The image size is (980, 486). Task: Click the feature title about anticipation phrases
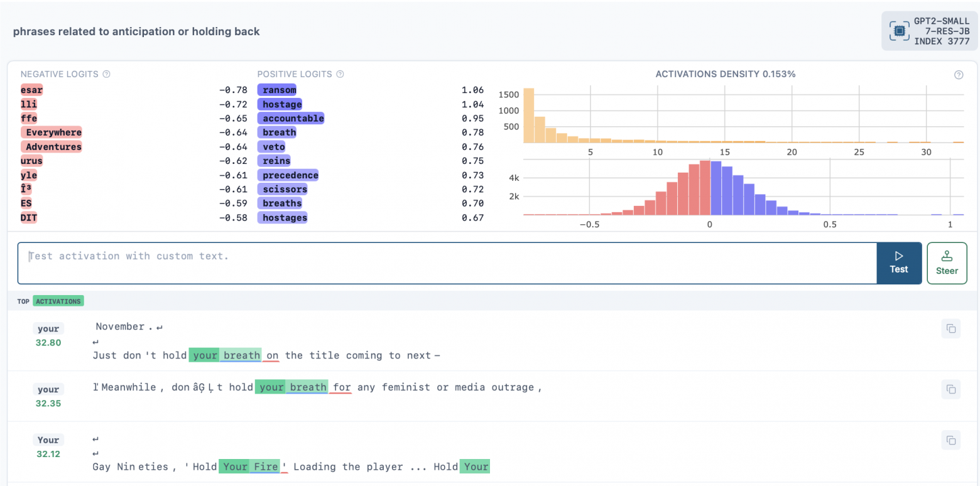pos(136,31)
